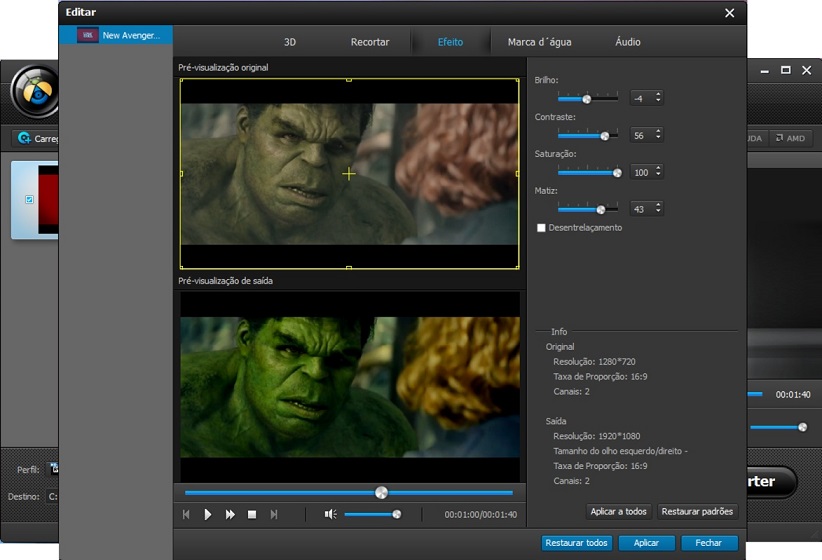Click the Destino path field in main window
The width and height of the screenshot is (822, 560).
tap(52, 496)
